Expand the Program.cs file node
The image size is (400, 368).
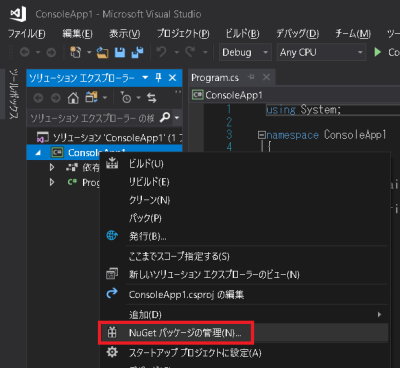click(x=52, y=182)
